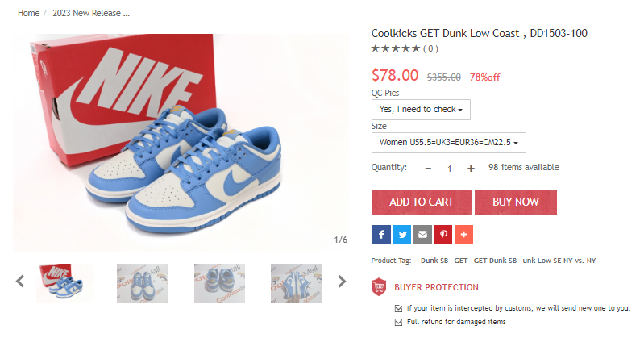Toggle the full refund for damaged items checkbox
Image resolution: width=644 pixels, height=338 pixels.
click(398, 322)
